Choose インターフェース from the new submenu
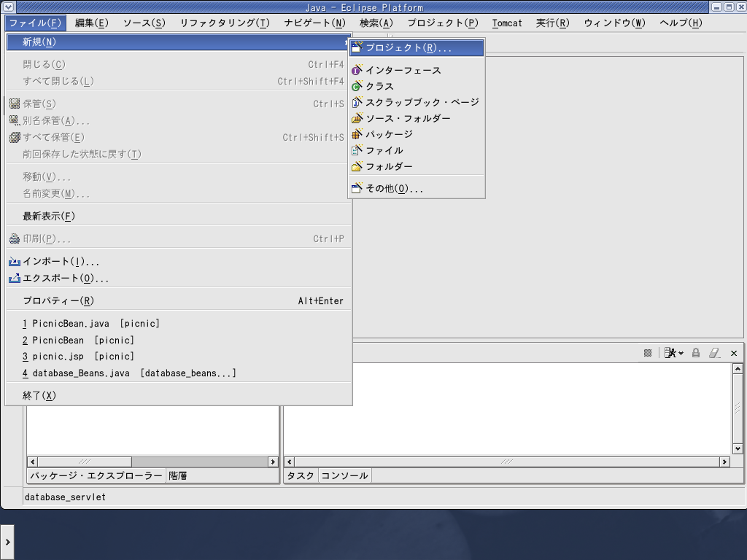Viewport: 747px width, 560px height. 417,70
